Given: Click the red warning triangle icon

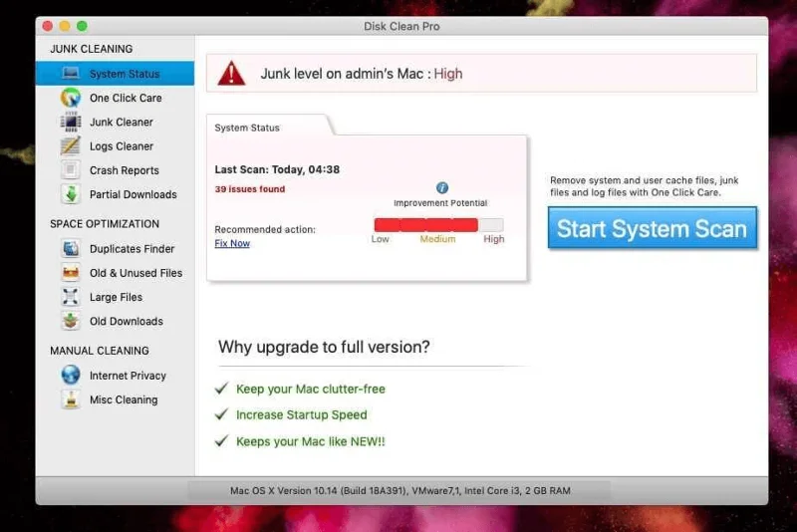Looking at the screenshot, I should pyautogui.click(x=231, y=73).
